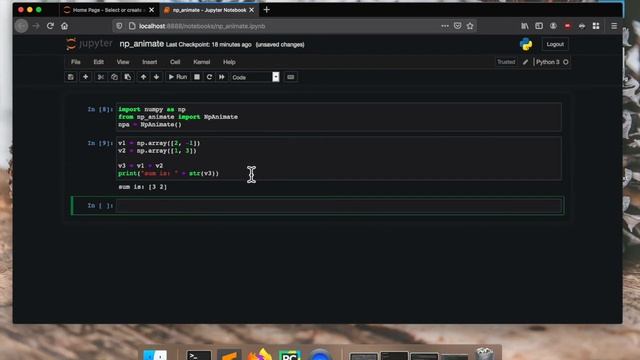
Task: Click the Trusted notebook indicator
Action: coord(506,62)
